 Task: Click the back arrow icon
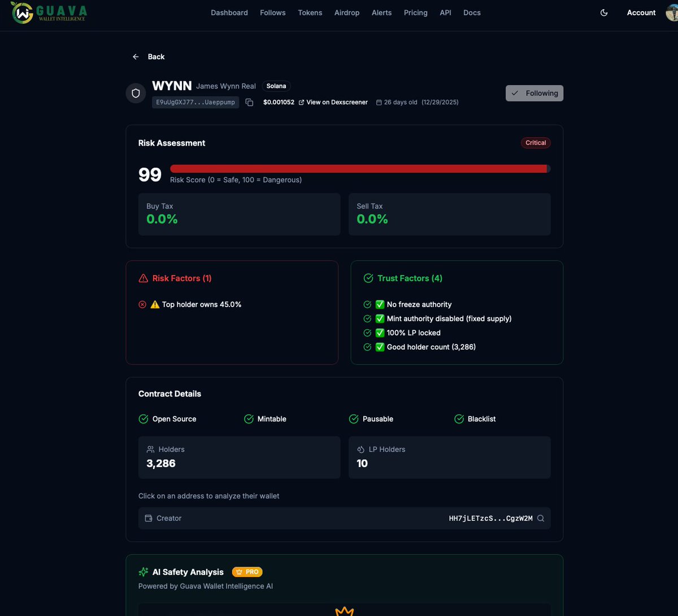(136, 56)
